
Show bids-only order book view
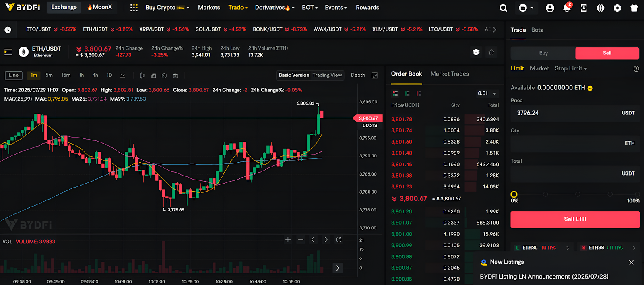click(x=407, y=93)
